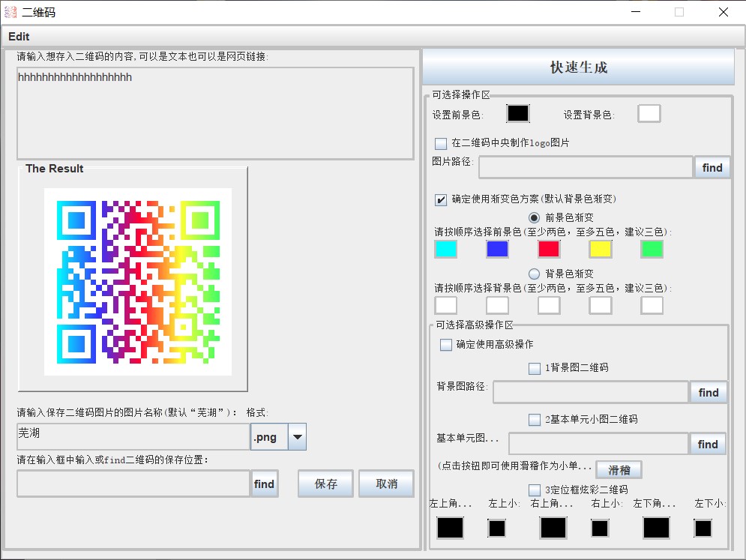Click the 基本单元图 path input field

tap(598, 444)
